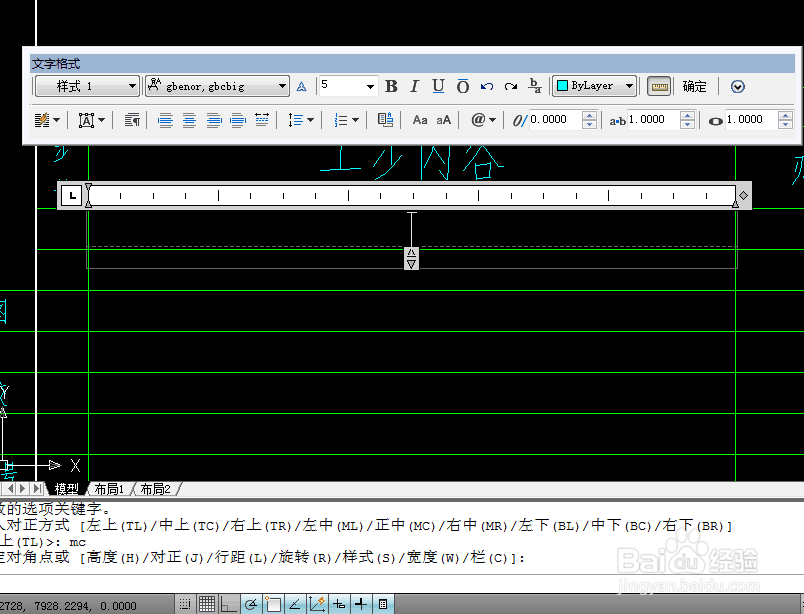Open the text style dropdown 样式 1
The height and width of the screenshot is (614, 804).
[87, 86]
